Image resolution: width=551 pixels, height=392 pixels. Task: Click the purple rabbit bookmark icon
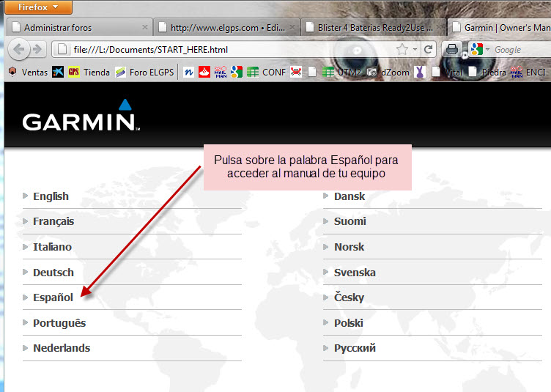click(x=420, y=72)
